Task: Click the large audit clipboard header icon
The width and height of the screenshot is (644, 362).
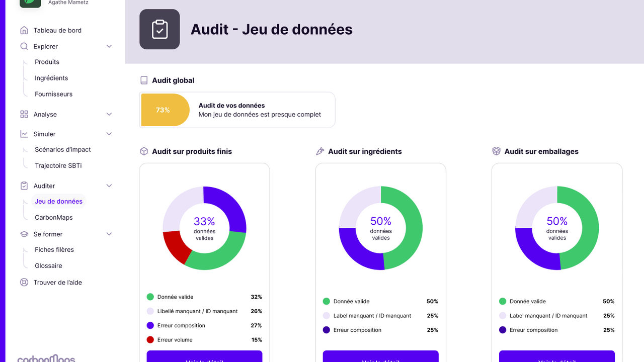Action: pos(159,29)
